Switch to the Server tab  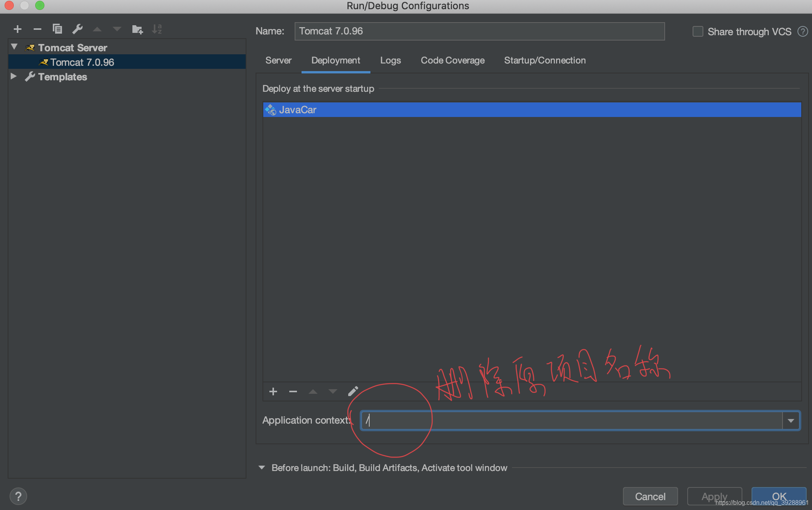click(278, 60)
